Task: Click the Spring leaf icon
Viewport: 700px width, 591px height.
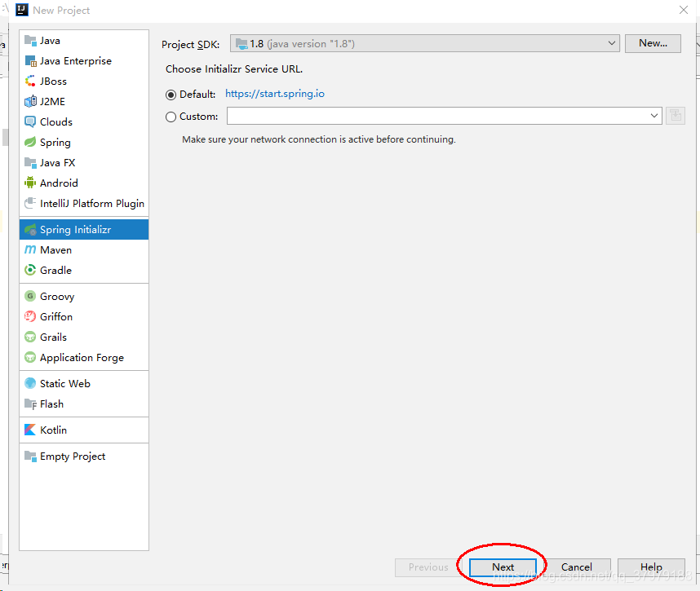Action: point(30,143)
